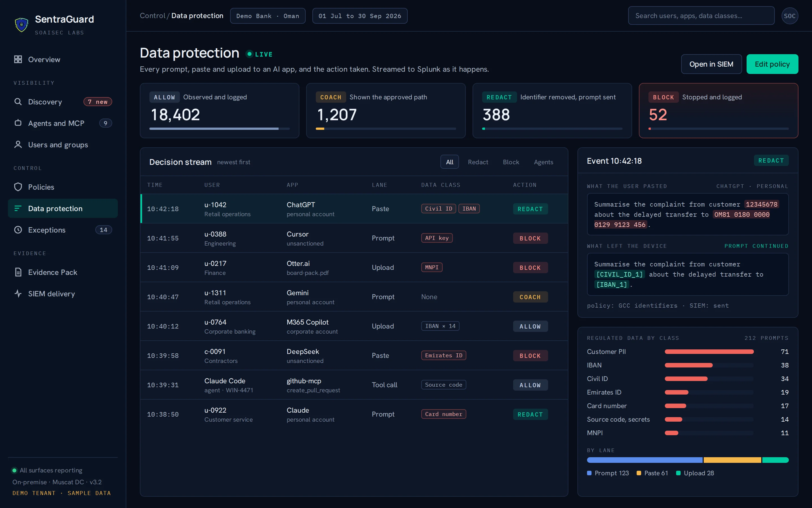Click the Data protection lines icon

tap(18, 208)
